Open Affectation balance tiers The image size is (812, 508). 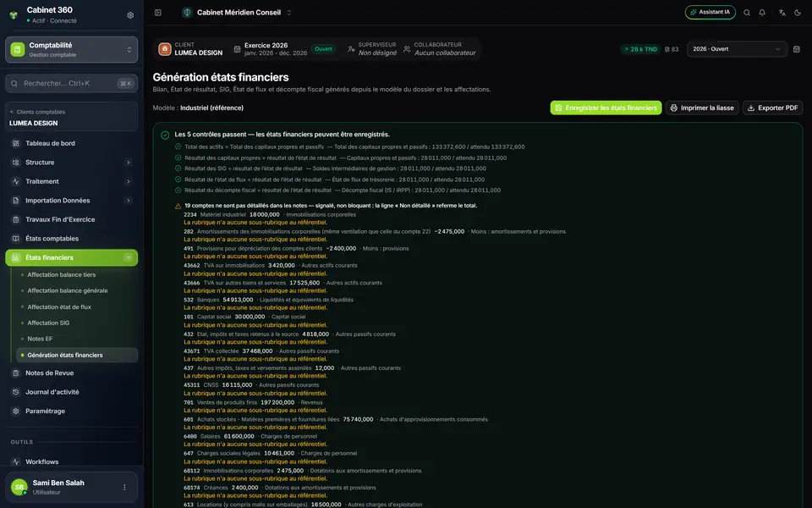point(61,274)
